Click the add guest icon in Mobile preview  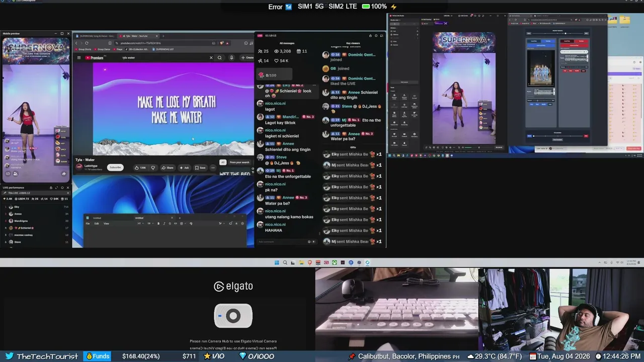[x=16, y=174]
